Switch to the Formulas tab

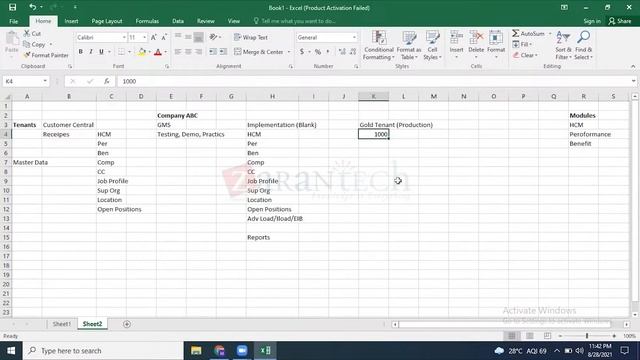coord(147,21)
